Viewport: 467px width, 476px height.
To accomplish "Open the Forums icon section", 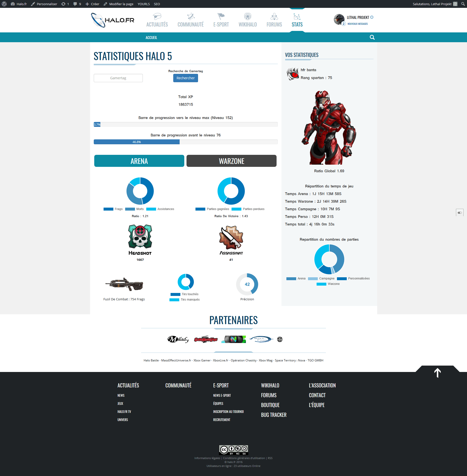I will [x=274, y=20].
